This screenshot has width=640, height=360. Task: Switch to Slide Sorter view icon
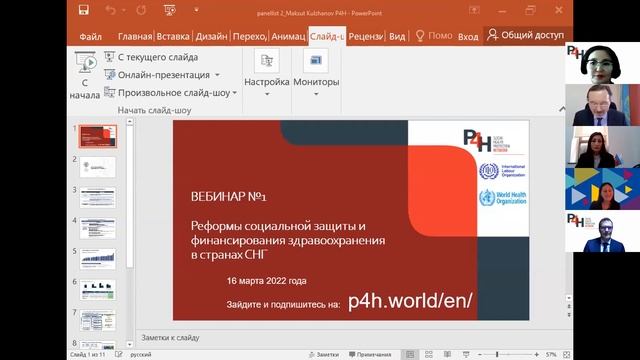tap(429, 355)
